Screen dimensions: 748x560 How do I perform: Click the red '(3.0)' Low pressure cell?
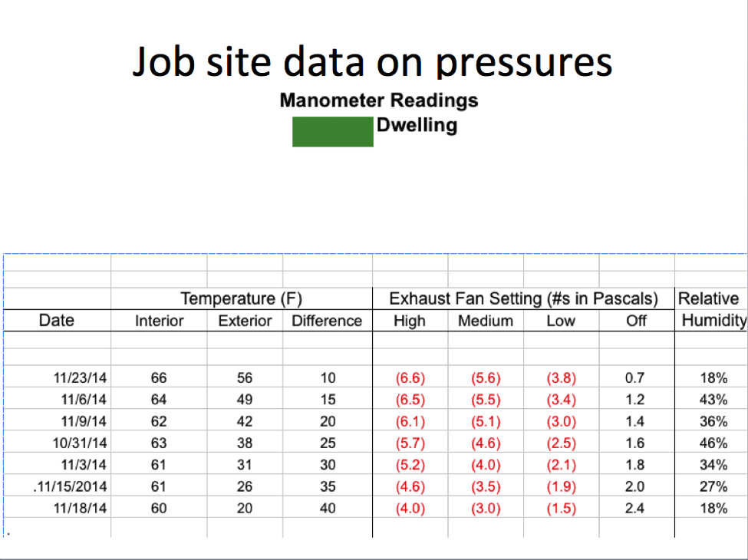561,421
